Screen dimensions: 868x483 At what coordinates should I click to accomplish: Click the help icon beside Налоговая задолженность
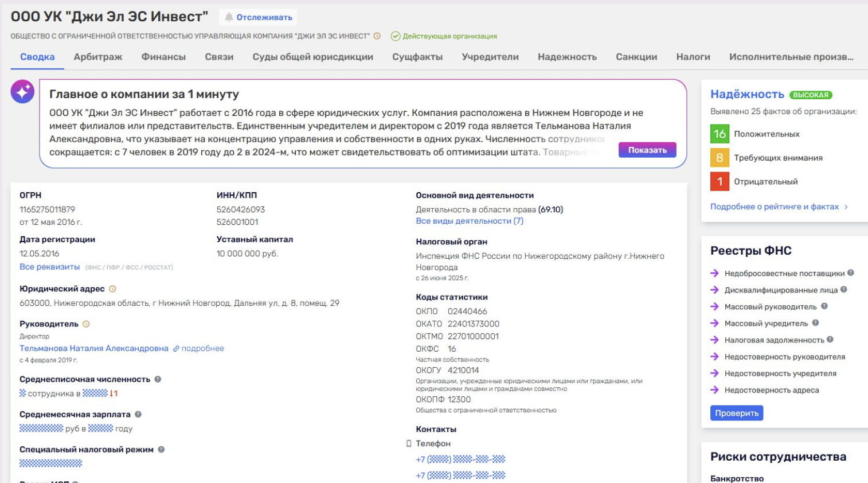pos(830,340)
